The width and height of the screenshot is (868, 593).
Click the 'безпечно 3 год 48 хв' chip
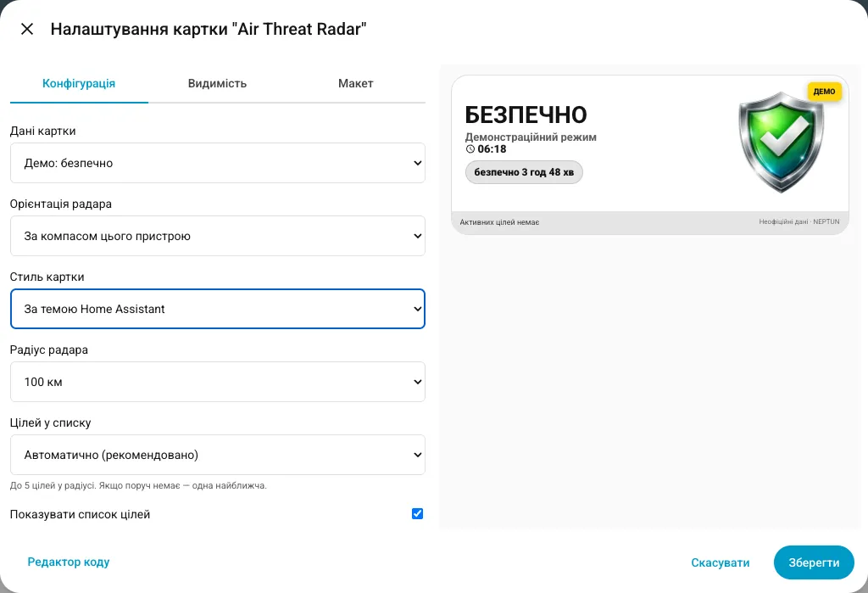pyautogui.click(x=524, y=172)
